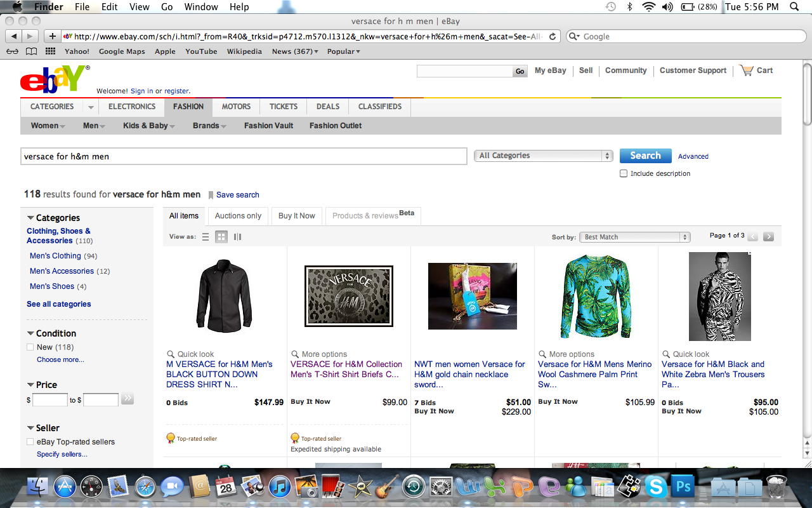
Task: Open Top Sites grid icon
Action: [x=50, y=51]
